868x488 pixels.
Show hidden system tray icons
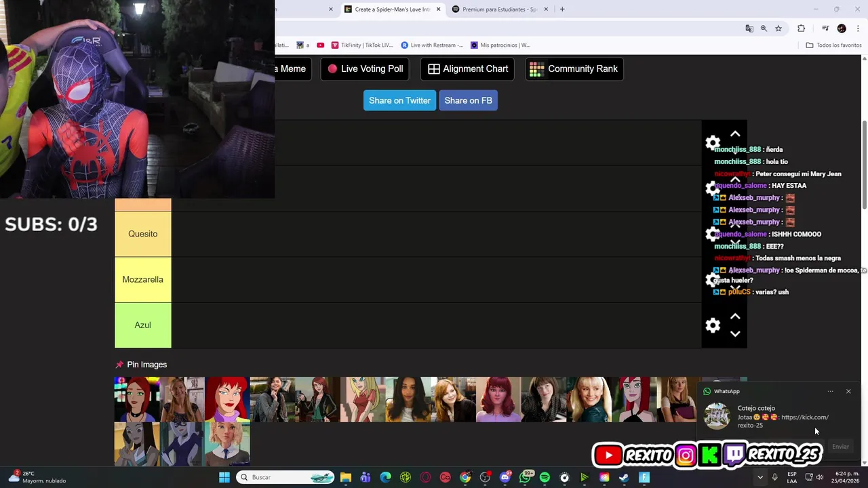pos(760,477)
